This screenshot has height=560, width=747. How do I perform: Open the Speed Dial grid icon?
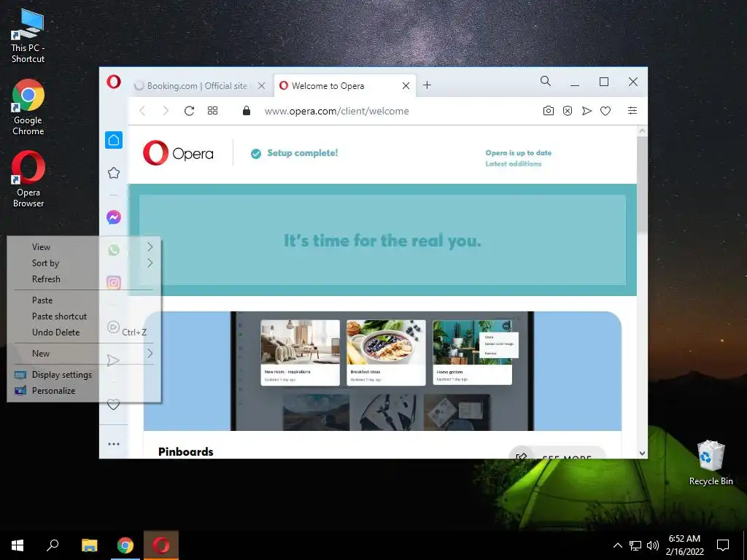(212, 111)
